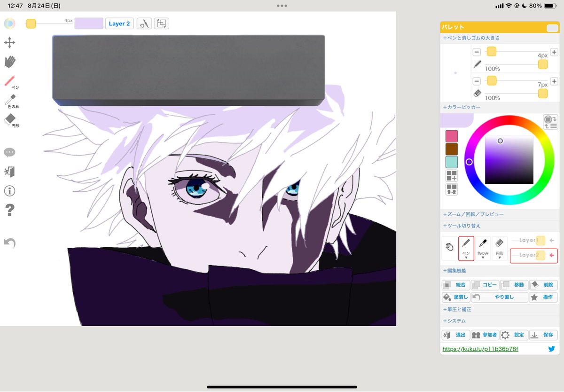Click the 削除 delete button
The width and height of the screenshot is (564, 392).
(x=543, y=285)
